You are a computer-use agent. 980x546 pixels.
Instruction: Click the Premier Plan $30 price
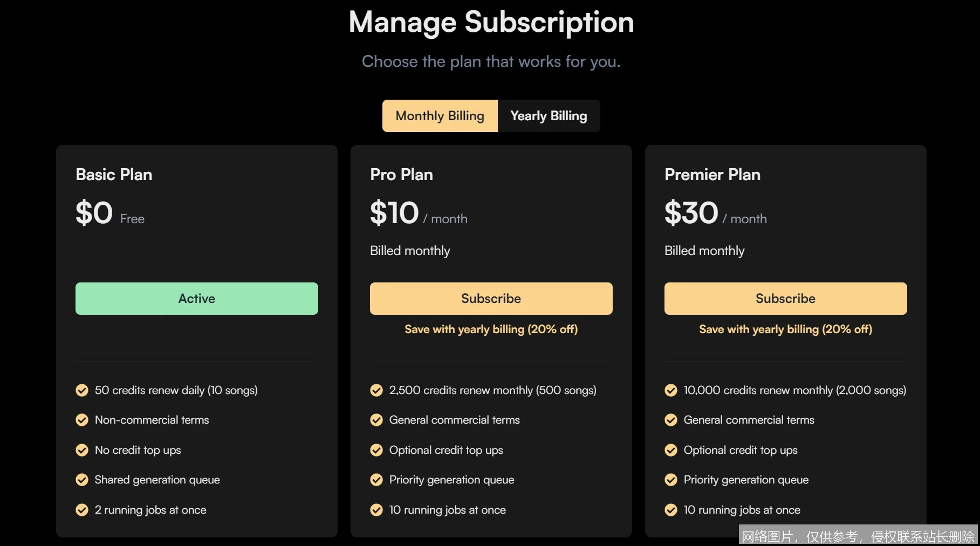coord(691,212)
